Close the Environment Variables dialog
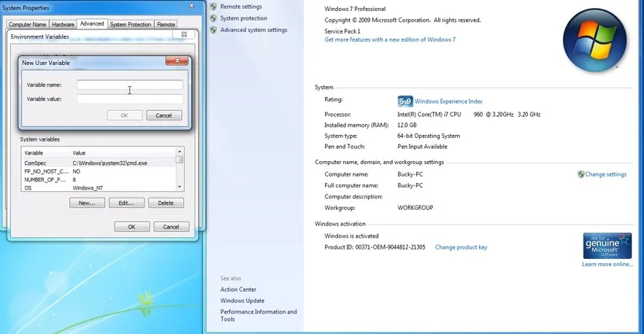Image resolution: width=644 pixels, height=334 pixels. pos(184,34)
